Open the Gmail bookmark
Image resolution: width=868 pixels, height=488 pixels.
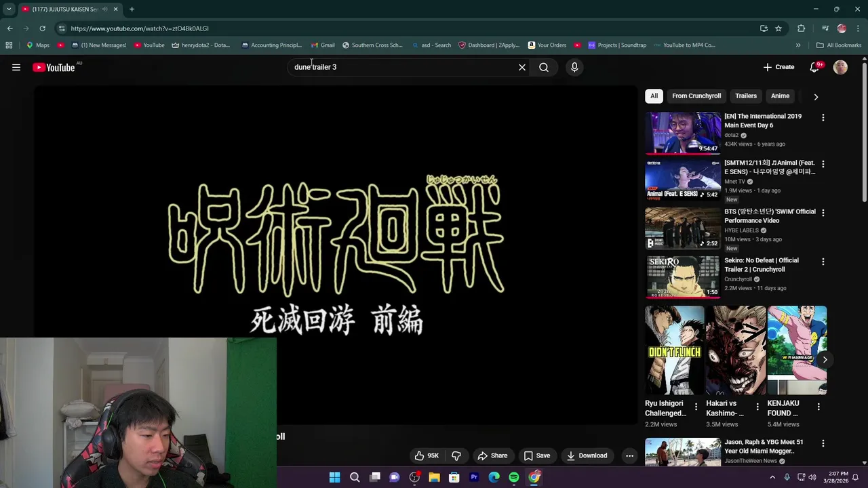pyautogui.click(x=322, y=45)
